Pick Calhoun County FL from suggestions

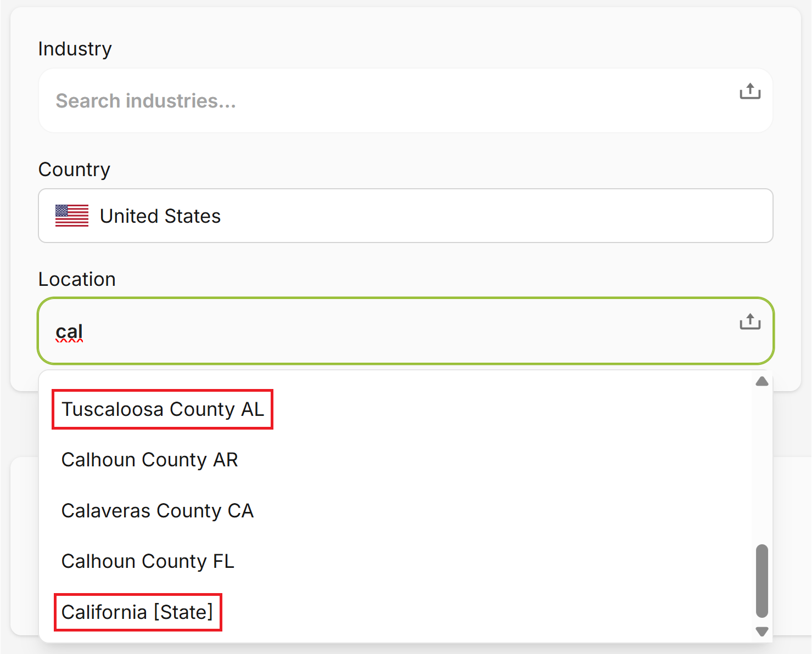(148, 561)
